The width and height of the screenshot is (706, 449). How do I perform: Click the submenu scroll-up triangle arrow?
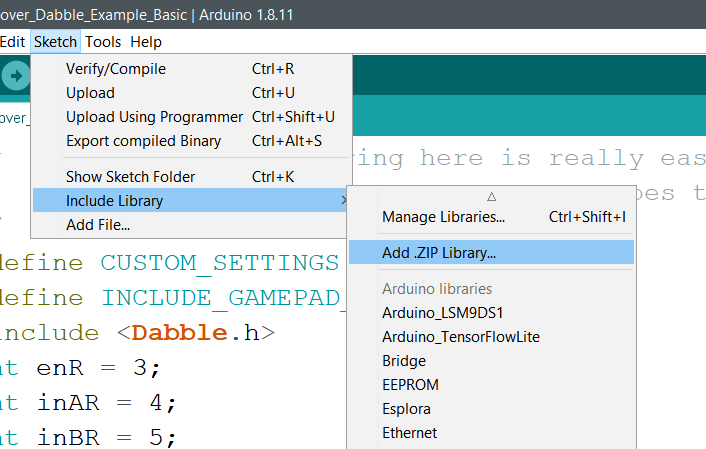492,197
